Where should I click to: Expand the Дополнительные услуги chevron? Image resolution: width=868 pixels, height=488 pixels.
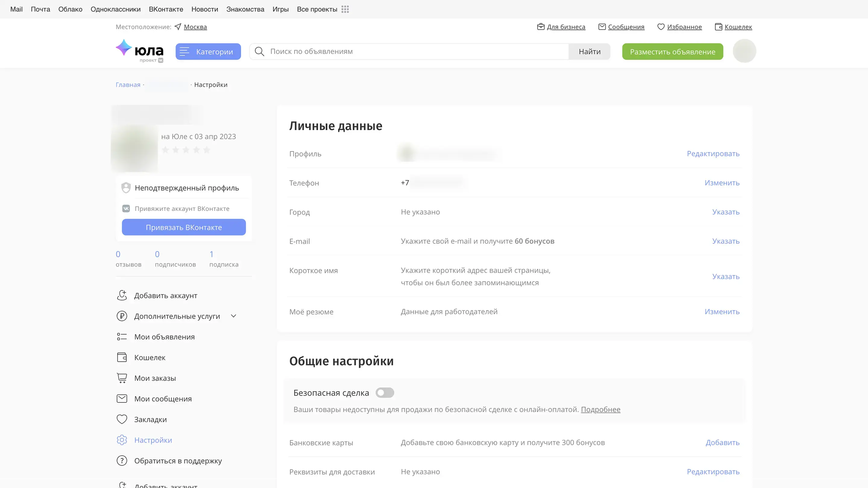click(234, 316)
